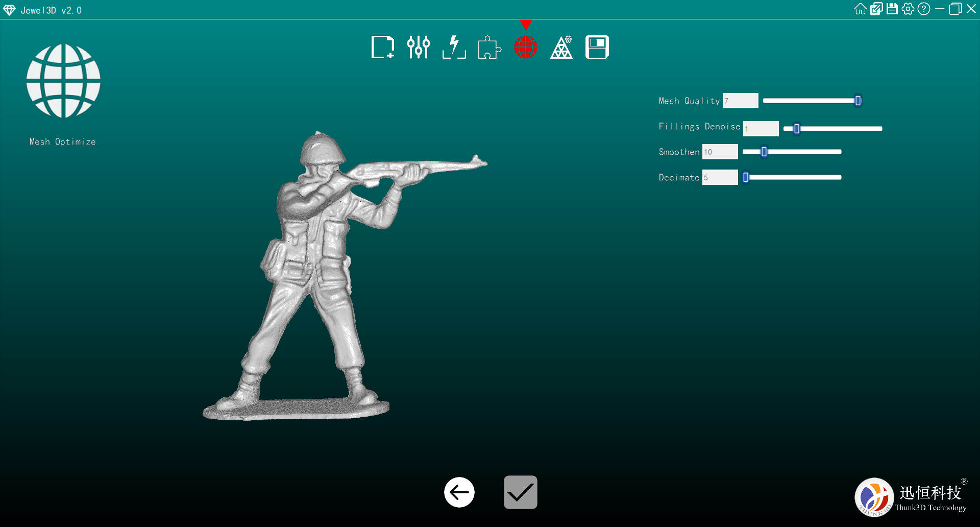
Task: Click the import arrow icon in title bar
Action: pyautogui.click(x=876, y=9)
